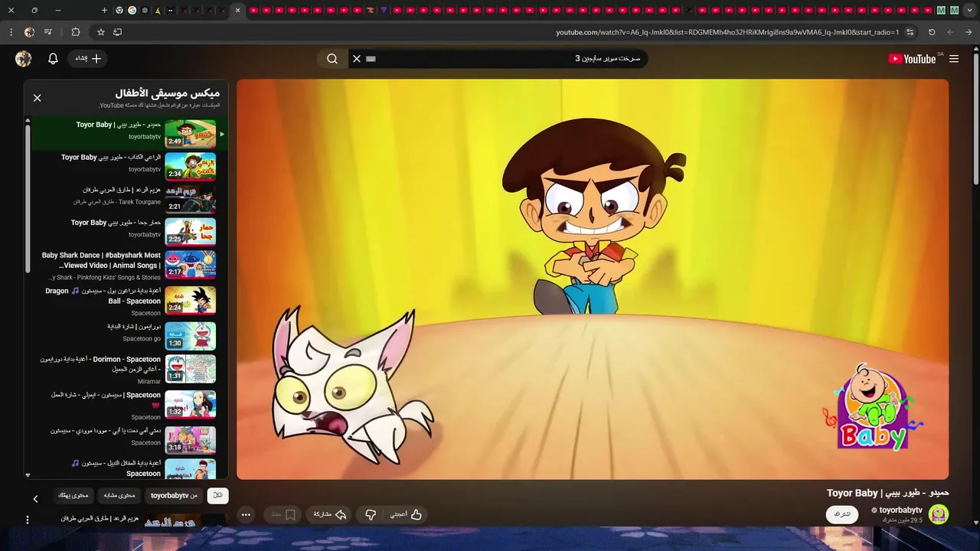Open the browser extensions puzzle icon
This screenshot has width=980, height=551.
click(75, 32)
